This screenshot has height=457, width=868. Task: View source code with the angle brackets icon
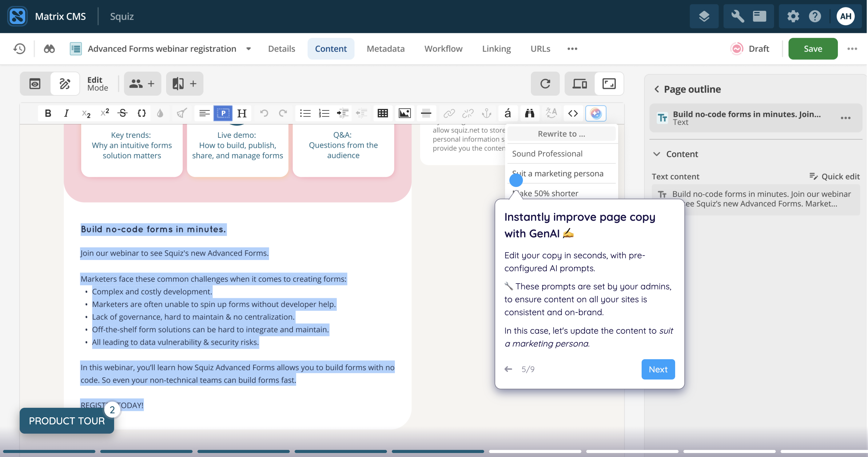pyautogui.click(x=573, y=113)
